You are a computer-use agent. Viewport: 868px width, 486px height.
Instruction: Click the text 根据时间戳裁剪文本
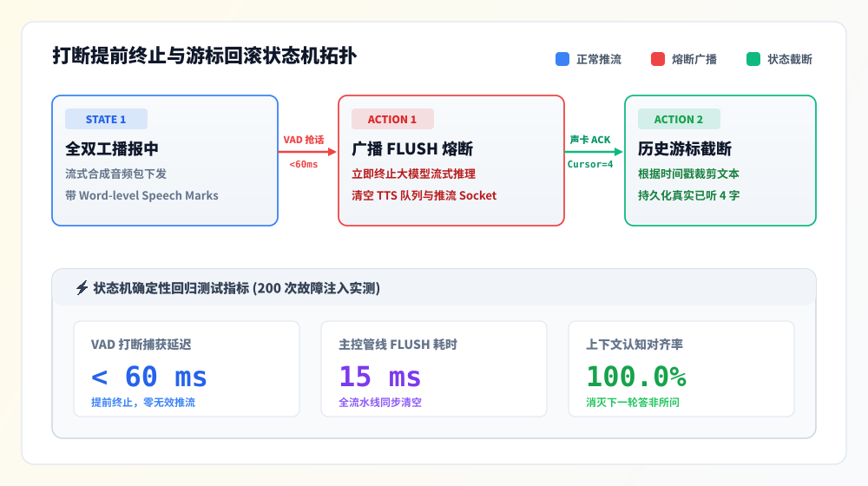coord(688,174)
